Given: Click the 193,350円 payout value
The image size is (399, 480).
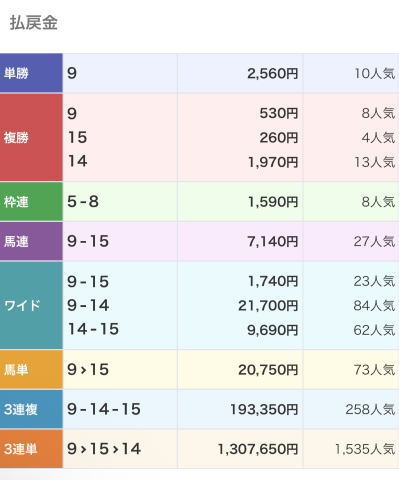Looking at the screenshot, I should 264,409.
